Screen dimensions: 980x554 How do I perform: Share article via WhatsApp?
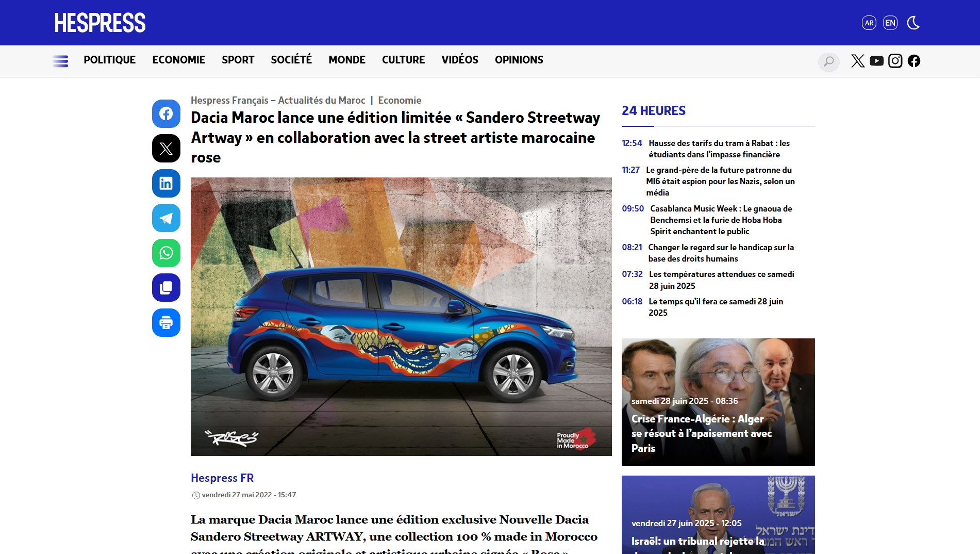tap(166, 253)
